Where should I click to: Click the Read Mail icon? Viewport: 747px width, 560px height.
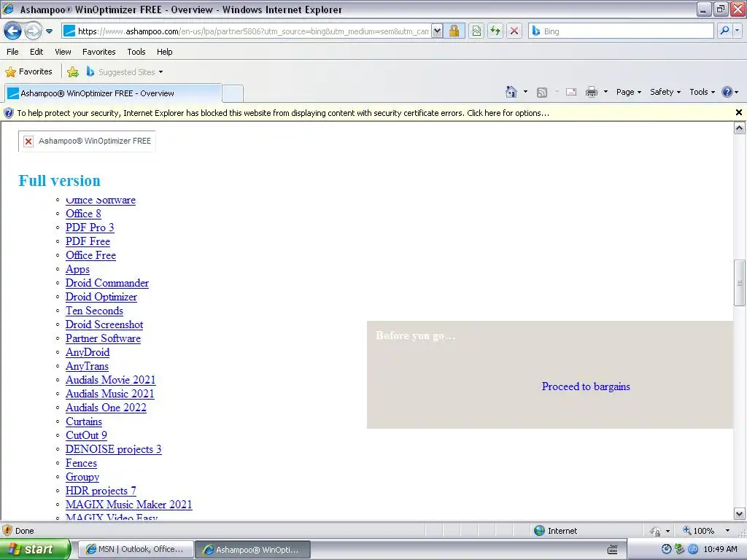click(571, 92)
